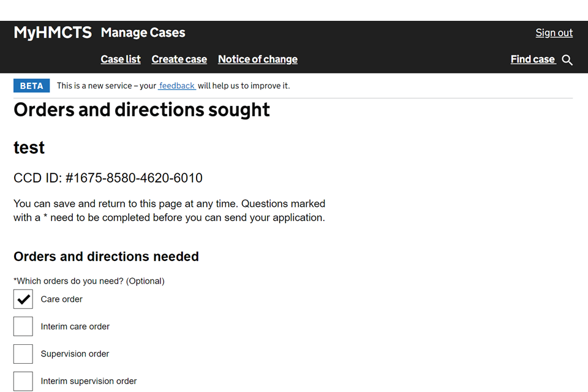Sign out of the service

click(x=554, y=32)
